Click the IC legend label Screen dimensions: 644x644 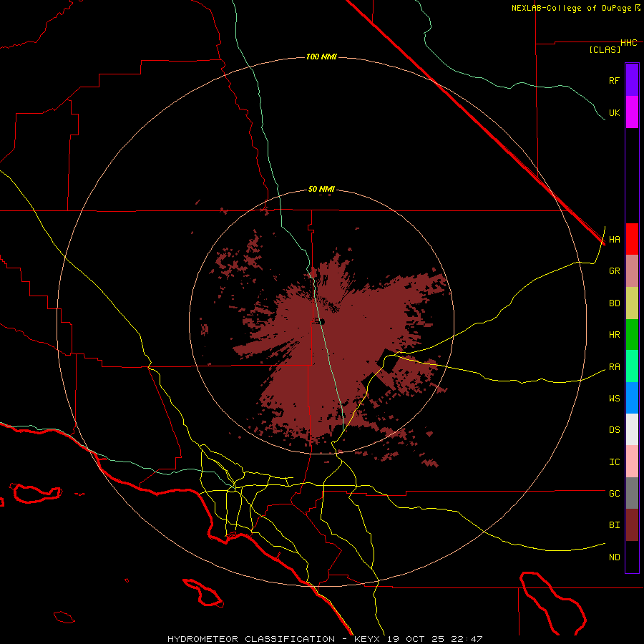click(x=614, y=462)
